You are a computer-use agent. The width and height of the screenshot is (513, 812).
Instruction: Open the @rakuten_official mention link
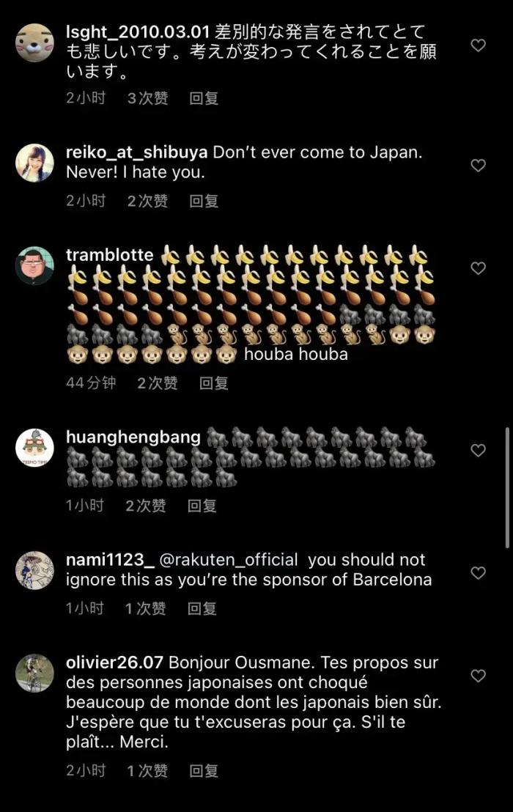tap(229, 560)
